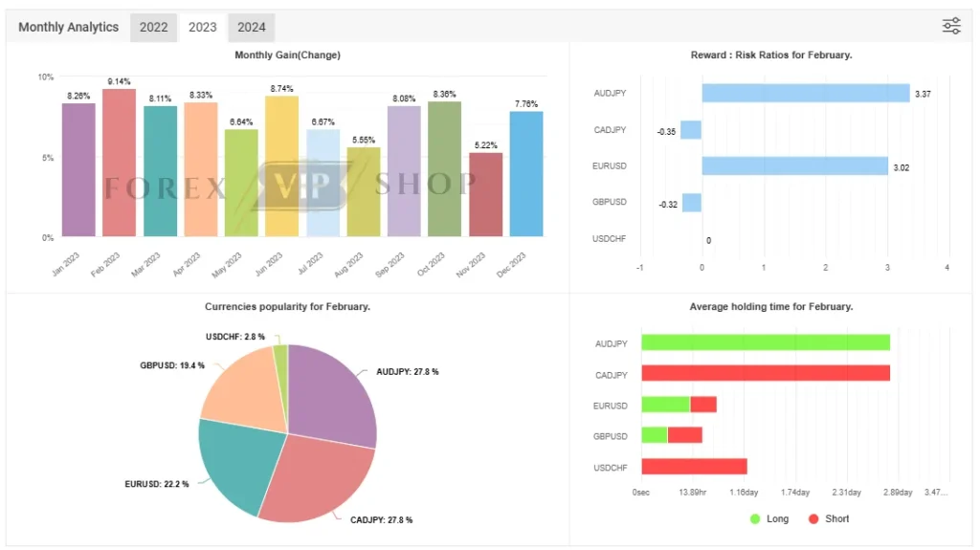The width and height of the screenshot is (980, 550).
Task: Click the AUDJPY reward risk bar
Action: point(806,93)
